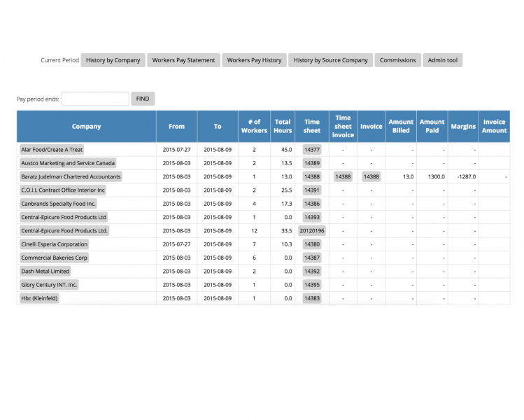Image resolution: width=524 pixels, height=420 pixels.
Task: Open Central-Epicure Food Products Ltd. with 12 workers
Action: (x=64, y=231)
